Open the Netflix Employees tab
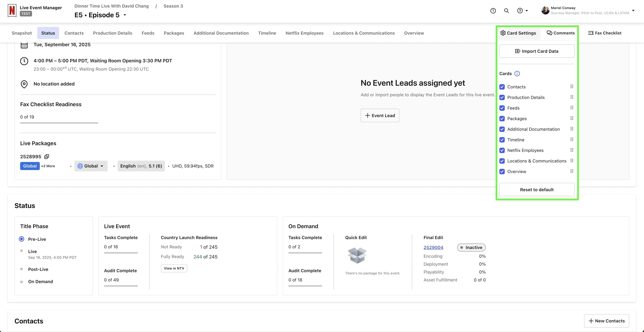644x332 pixels. click(305, 33)
